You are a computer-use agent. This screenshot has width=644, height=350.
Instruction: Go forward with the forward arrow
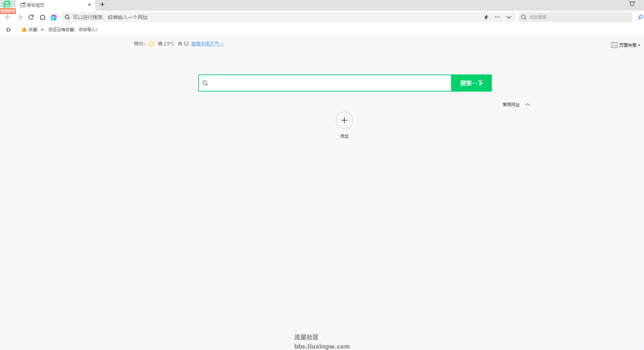click(x=20, y=17)
